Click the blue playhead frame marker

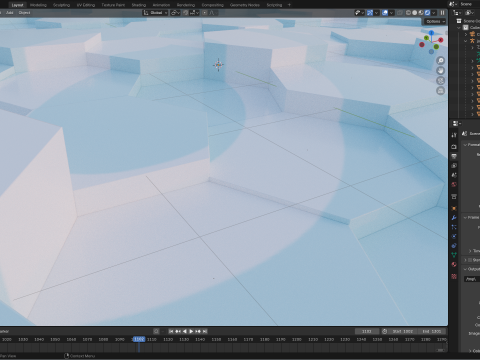coord(139,339)
